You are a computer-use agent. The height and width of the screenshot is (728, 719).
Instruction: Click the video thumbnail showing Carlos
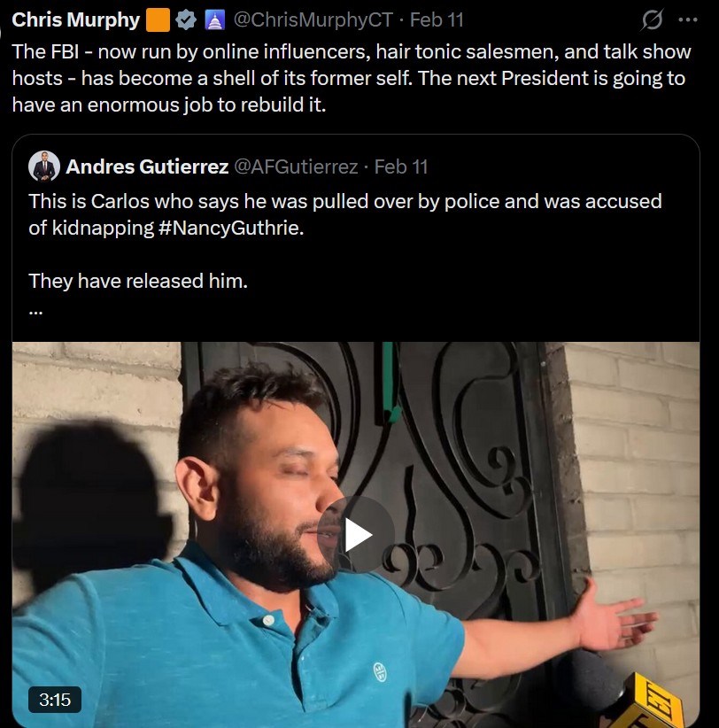pyautogui.click(x=354, y=531)
